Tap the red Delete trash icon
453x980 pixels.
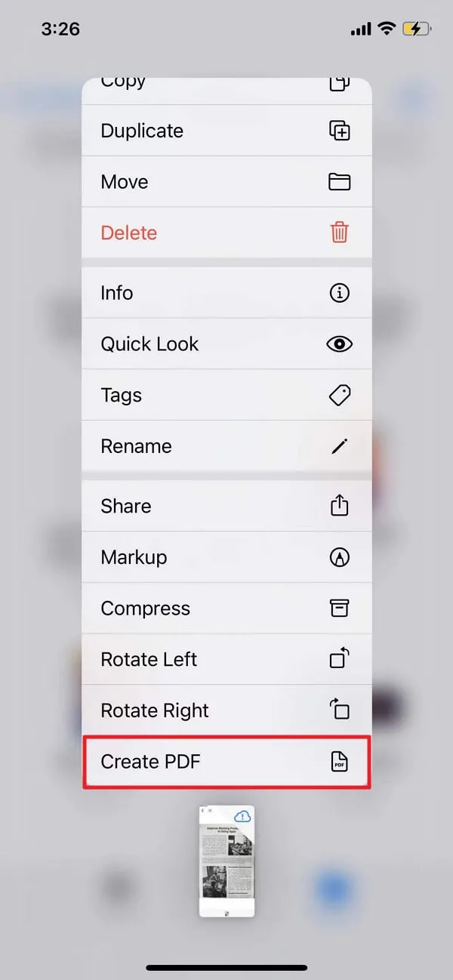click(340, 233)
